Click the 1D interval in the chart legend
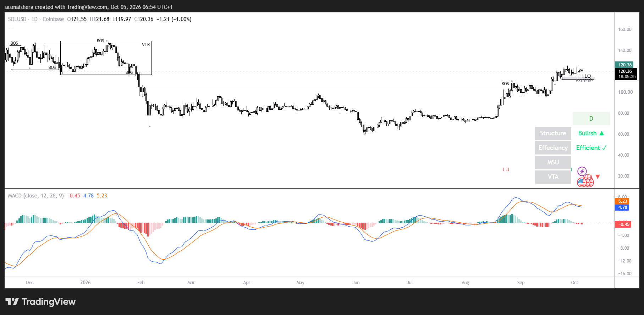644x315 pixels. [x=34, y=19]
